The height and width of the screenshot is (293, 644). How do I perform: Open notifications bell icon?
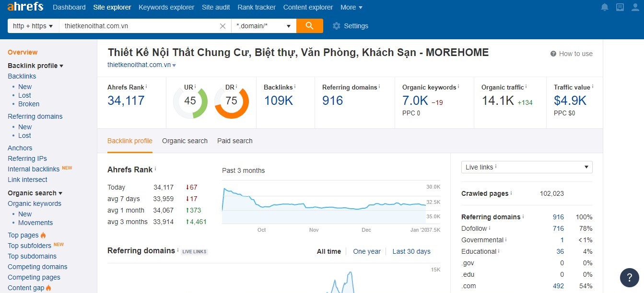coord(605,7)
